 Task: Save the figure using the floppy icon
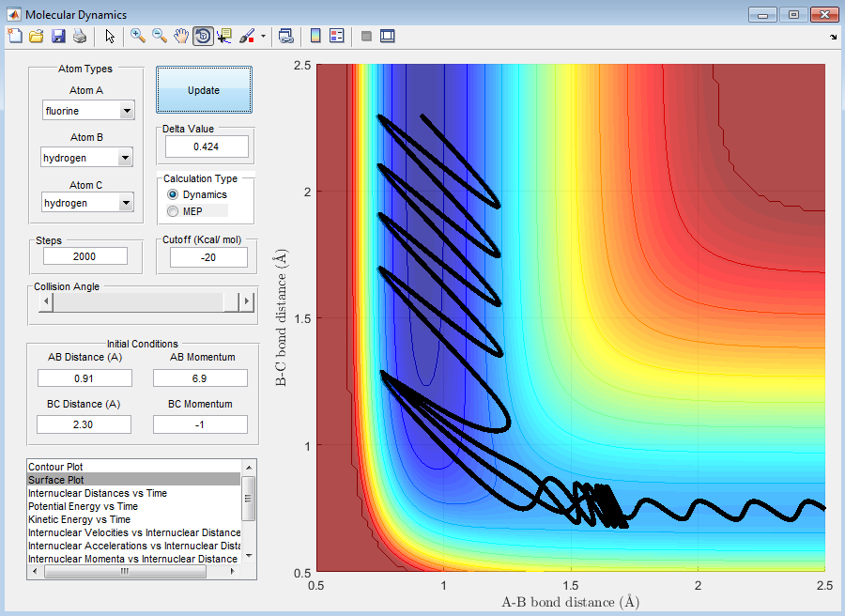click(58, 36)
